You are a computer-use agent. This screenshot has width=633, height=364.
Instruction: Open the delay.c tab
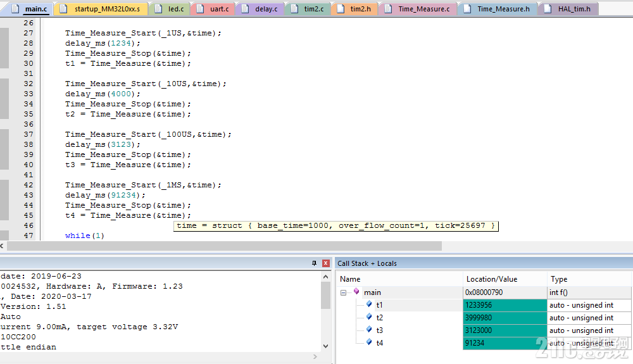[260, 9]
